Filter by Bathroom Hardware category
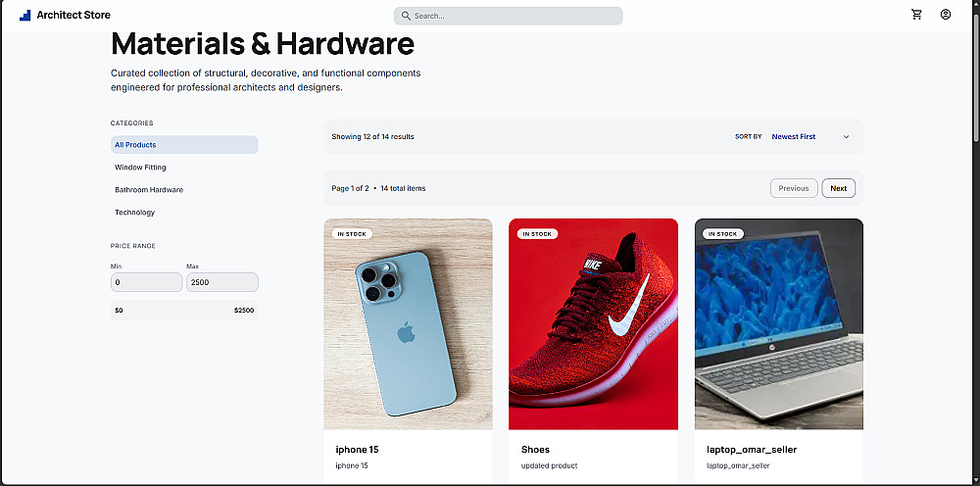 [184, 190]
